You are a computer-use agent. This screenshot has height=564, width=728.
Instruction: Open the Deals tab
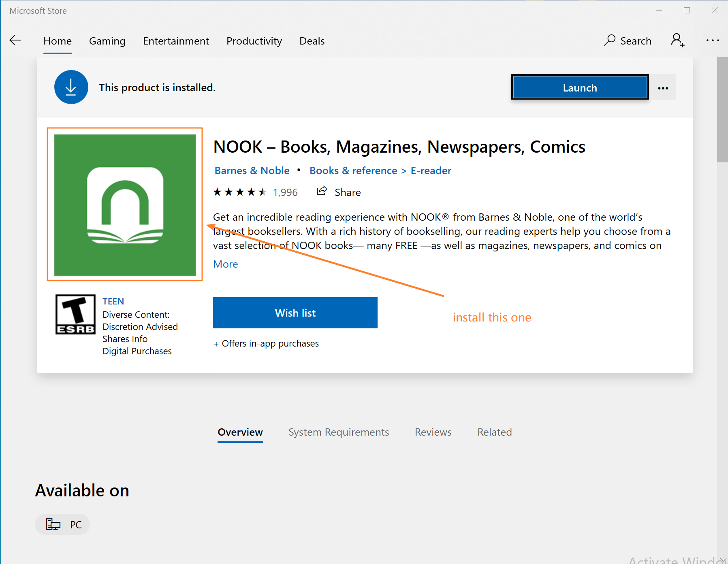pos(312,41)
